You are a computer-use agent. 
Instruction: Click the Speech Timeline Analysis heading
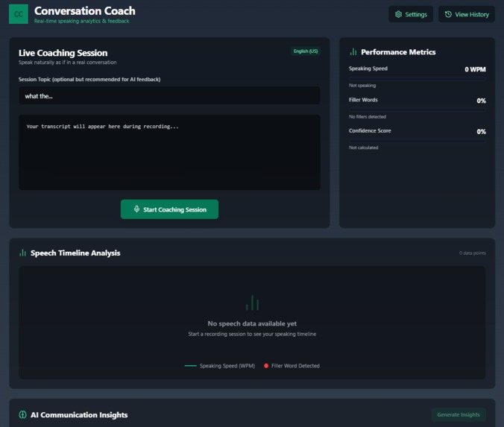(x=75, y=253)
